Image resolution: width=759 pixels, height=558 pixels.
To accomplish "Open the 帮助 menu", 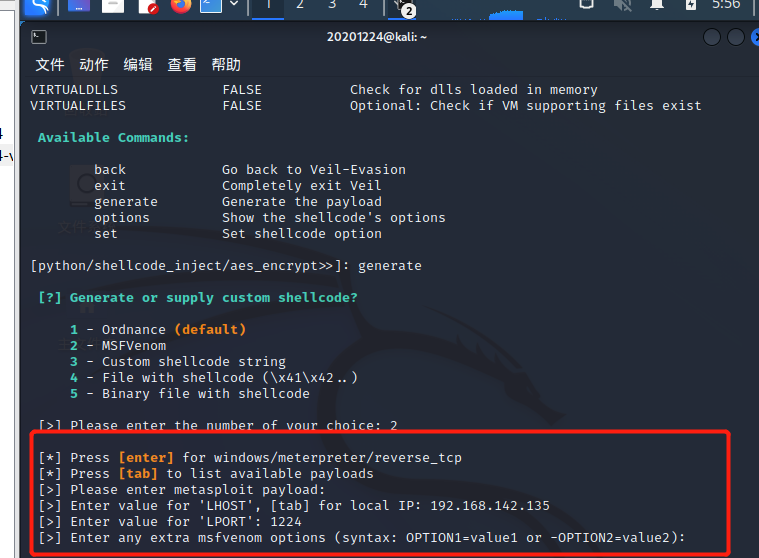I will click(x=226, y=64).
